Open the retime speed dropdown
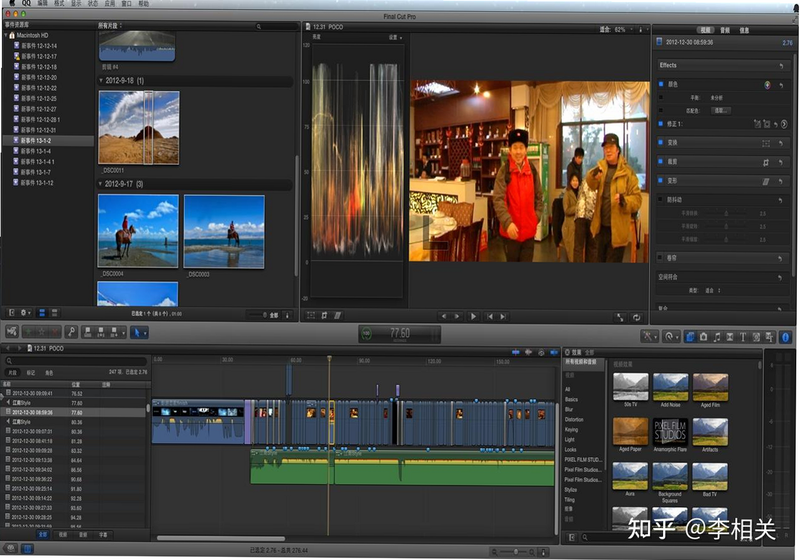Screen dimensions: 800x560 point(670,337)
